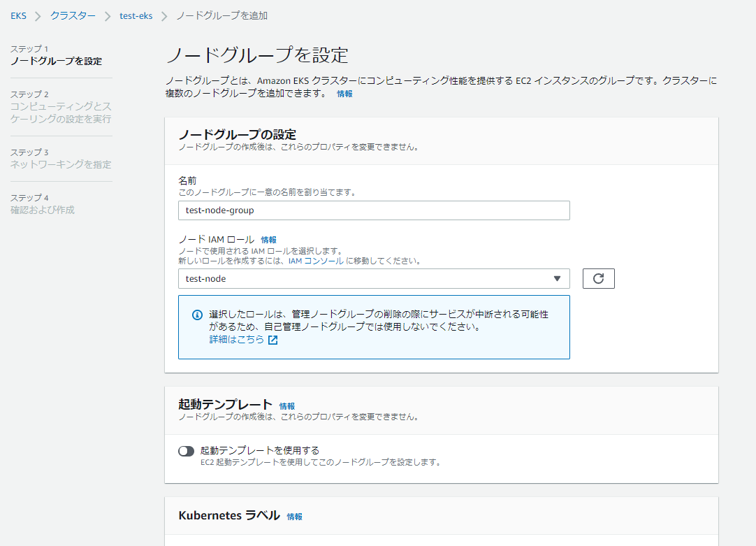
Task: Open 情報 link next to ノード IAM ロール
Action: pos(268,240)
